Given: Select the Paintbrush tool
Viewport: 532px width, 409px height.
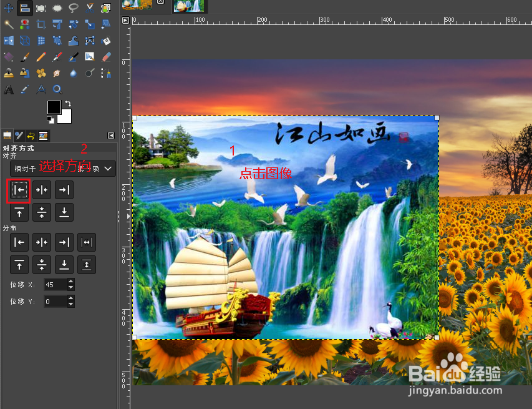Looking at the screenshot, I should pos(25,57).
